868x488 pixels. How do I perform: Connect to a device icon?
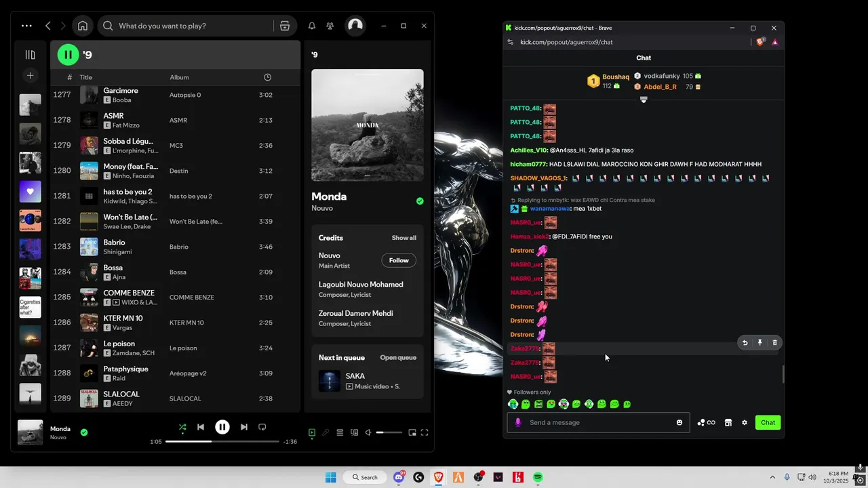(x=354, y=432)
